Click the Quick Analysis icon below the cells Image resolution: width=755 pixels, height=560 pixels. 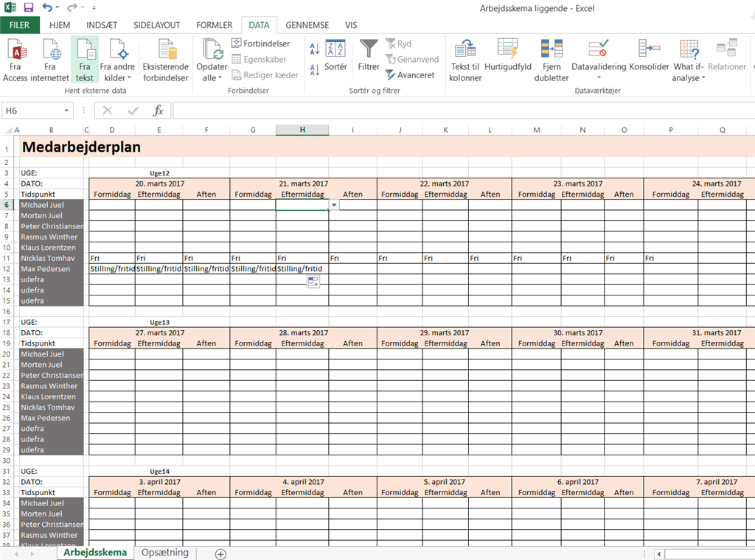click(313, 281)
